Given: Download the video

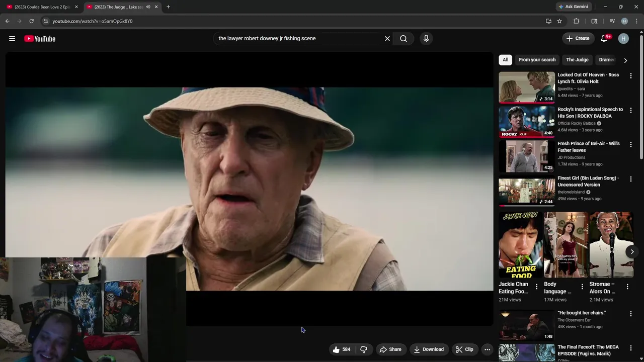Looking at the screenshot, I should 429,349.
